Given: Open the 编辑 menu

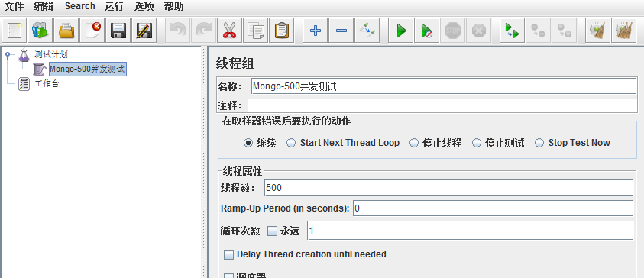Looking at the screenshot, I should [44, 6].
